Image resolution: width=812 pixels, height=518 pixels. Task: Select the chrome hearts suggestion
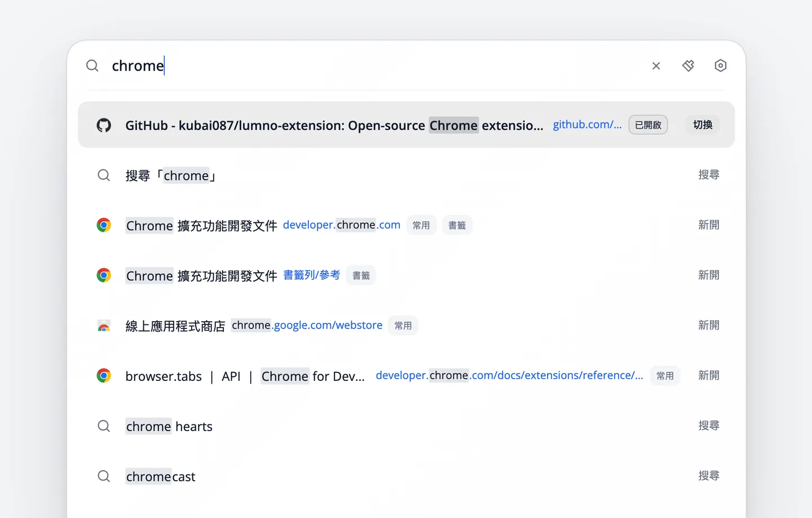pos(169,427)
